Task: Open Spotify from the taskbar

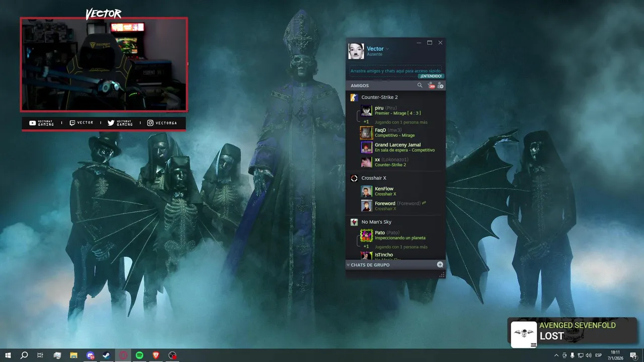Action: [139, 355]
